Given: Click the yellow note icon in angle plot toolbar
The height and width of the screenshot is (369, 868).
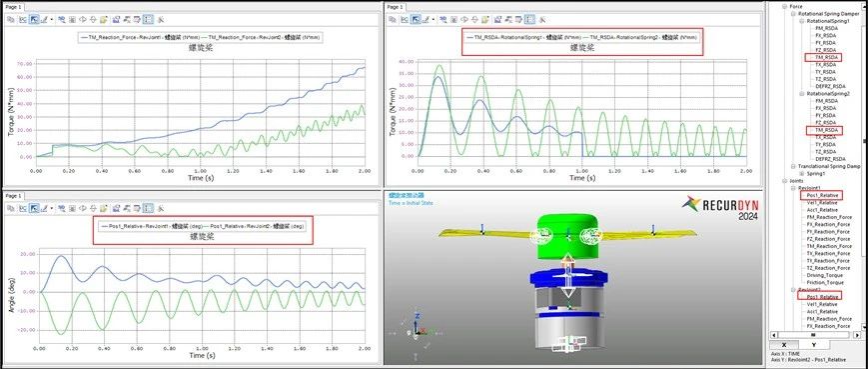Looking at the screenshot, I should tap(104, 208).
